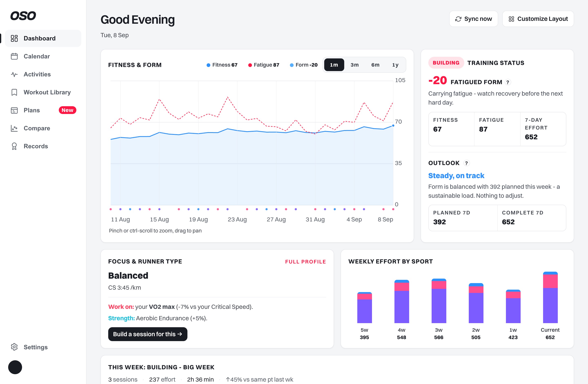
Task: Toggle the Fitness 67 legend series
Action: coord(222,65)
